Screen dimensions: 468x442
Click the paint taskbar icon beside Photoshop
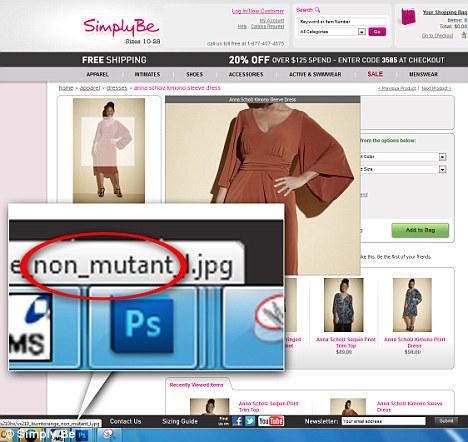(x=108, y=435)
